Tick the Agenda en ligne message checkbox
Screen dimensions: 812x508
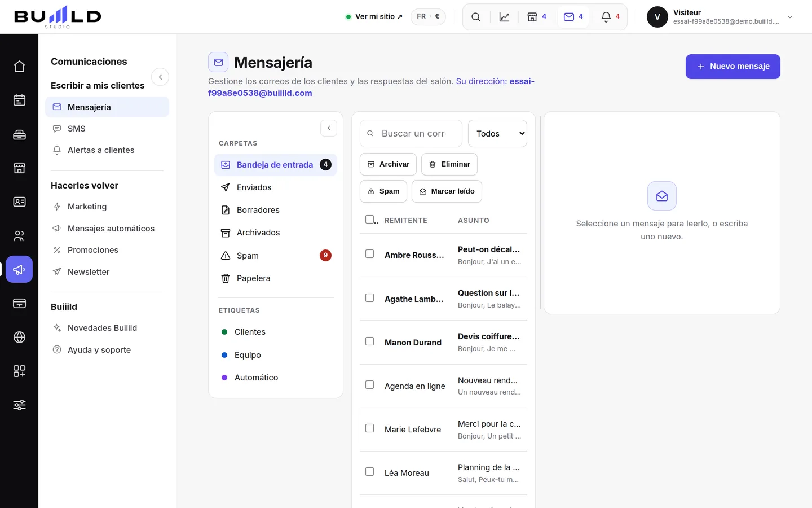click(x=370, y=385)
